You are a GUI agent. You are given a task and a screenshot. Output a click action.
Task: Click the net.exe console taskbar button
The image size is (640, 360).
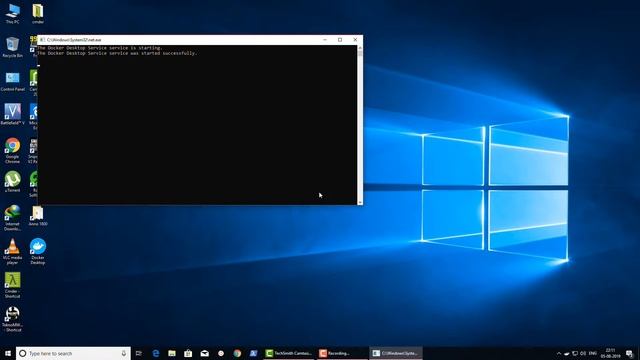[396, 353]
